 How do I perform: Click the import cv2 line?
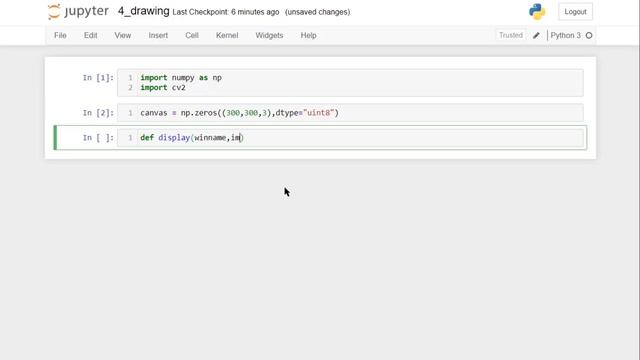pos(163,88)
